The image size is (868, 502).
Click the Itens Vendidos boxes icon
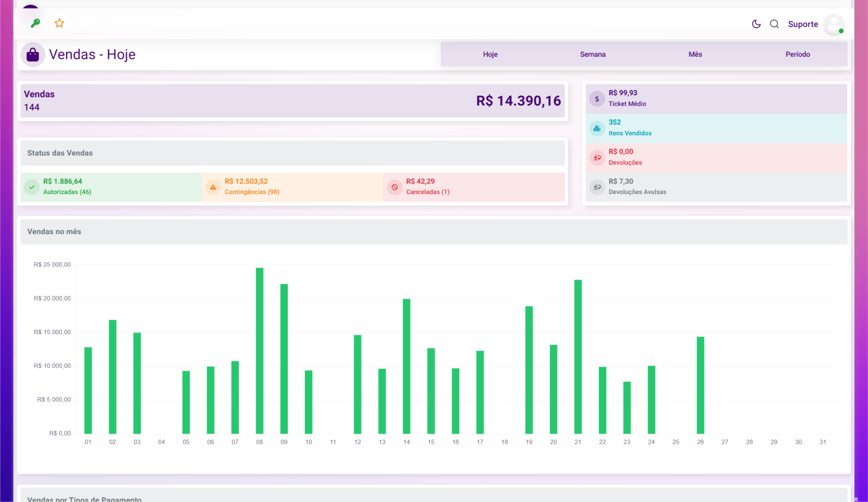pos(597,129)
